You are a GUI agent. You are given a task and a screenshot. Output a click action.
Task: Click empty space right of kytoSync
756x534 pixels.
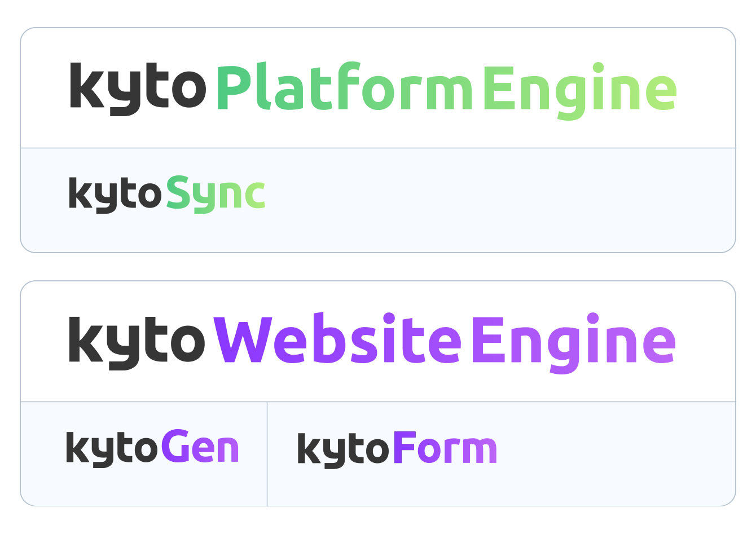click(x=499, y=200)
